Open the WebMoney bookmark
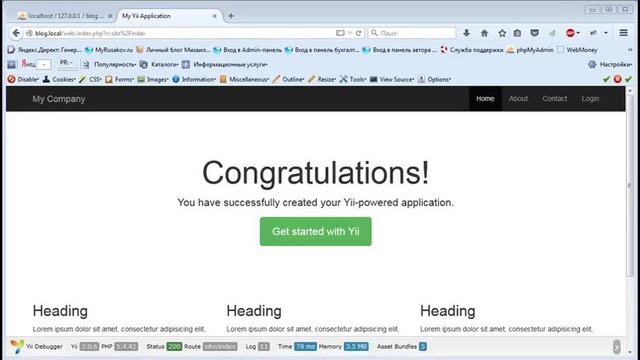The width and height of the screenshot is (640, 360). click(x=577, y=50)
